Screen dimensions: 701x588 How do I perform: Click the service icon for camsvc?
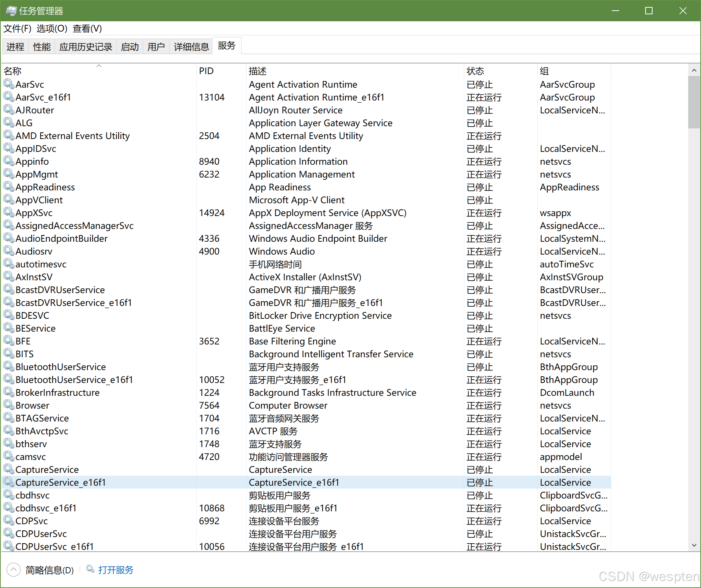tap(9, 456)
